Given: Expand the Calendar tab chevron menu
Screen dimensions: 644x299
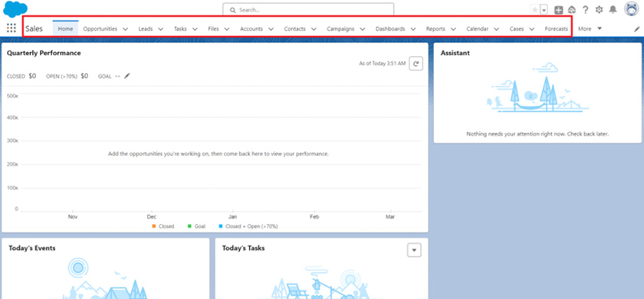Looking at the screenshot, I should 497,29.
